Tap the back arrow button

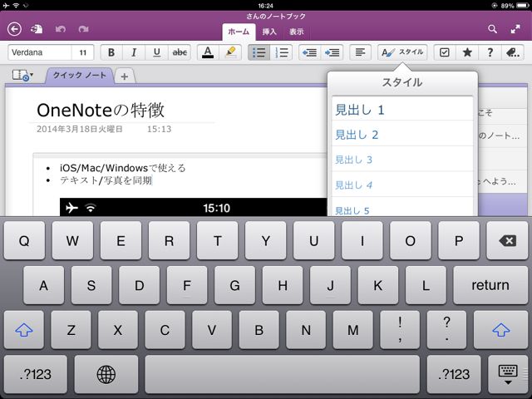pyautogui.click(x=14, y=29)
